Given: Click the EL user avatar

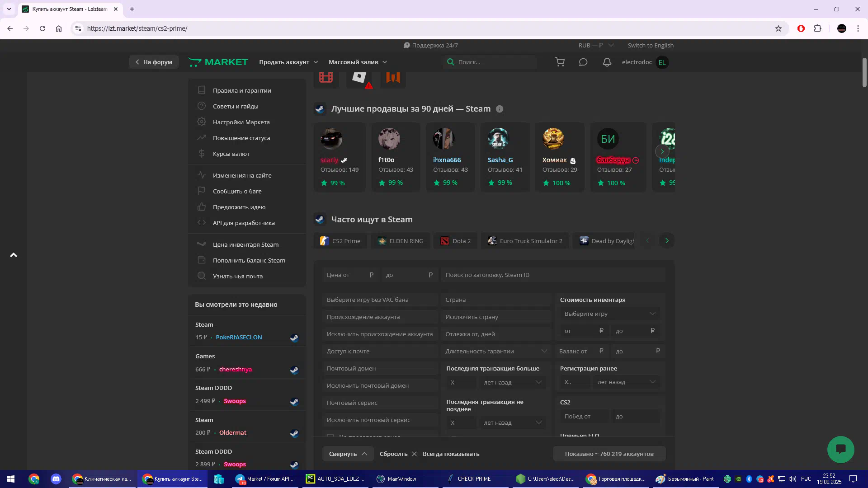Looking at the screenshot, I should click(662, 62).
